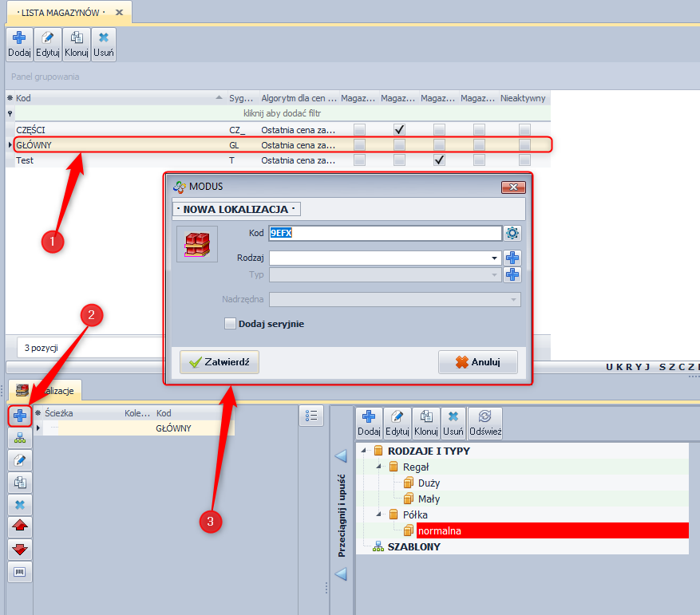Click the Anuluj button
Screen dimensions: 700x615
[x=477, y=362]
